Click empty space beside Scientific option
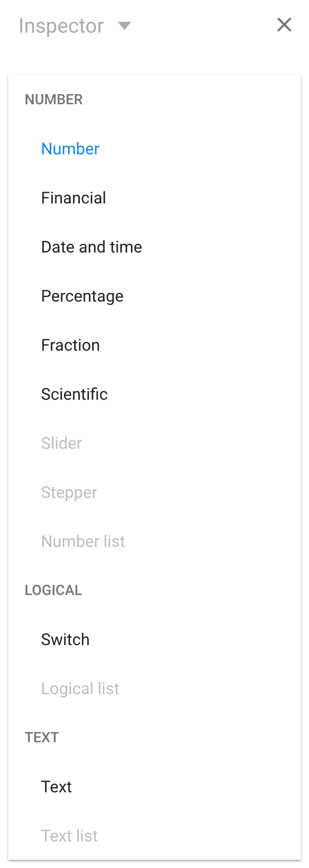 (205, 394)
